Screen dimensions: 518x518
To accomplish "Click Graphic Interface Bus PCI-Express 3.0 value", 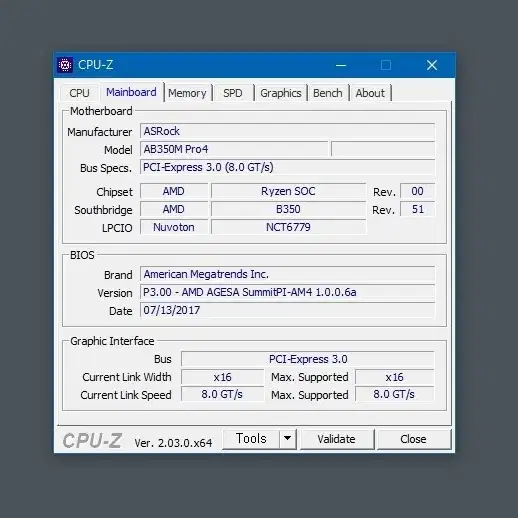I will (x=308, y=359).
